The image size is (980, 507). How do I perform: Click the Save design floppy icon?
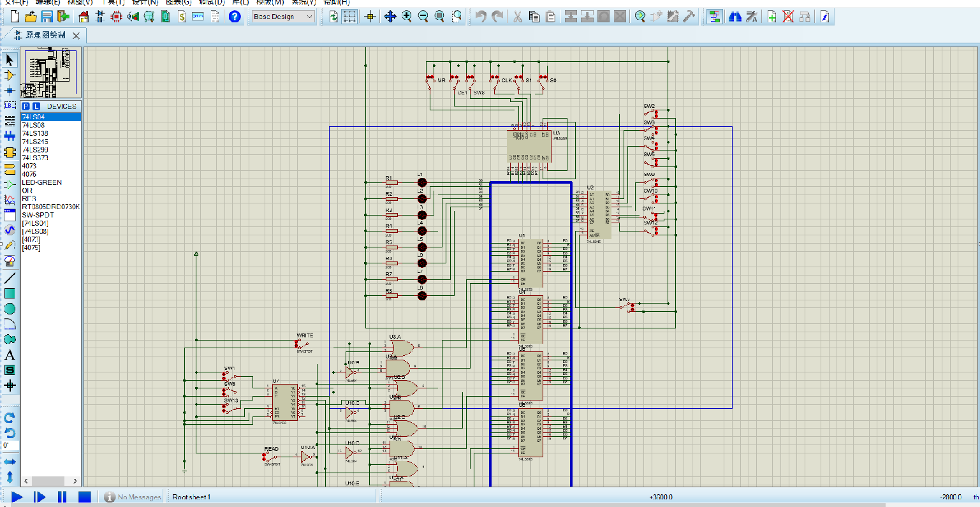pyautogui.click(x=47, y=17)
